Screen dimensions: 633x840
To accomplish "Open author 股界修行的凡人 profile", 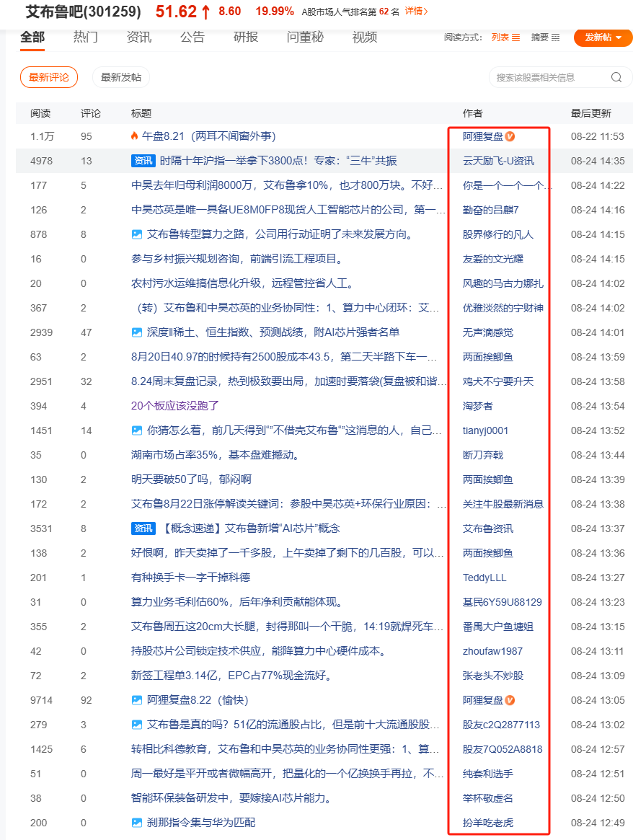I will point(498,234).
